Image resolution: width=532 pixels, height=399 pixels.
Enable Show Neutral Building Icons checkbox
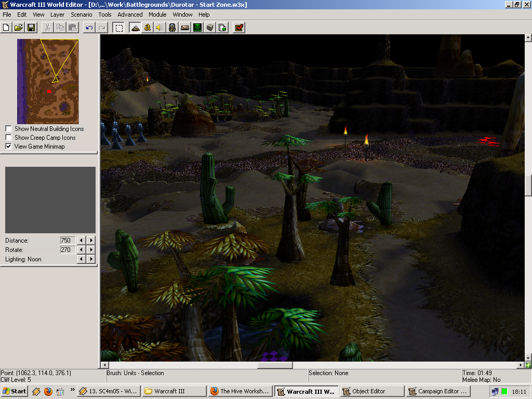click(8, 129)
